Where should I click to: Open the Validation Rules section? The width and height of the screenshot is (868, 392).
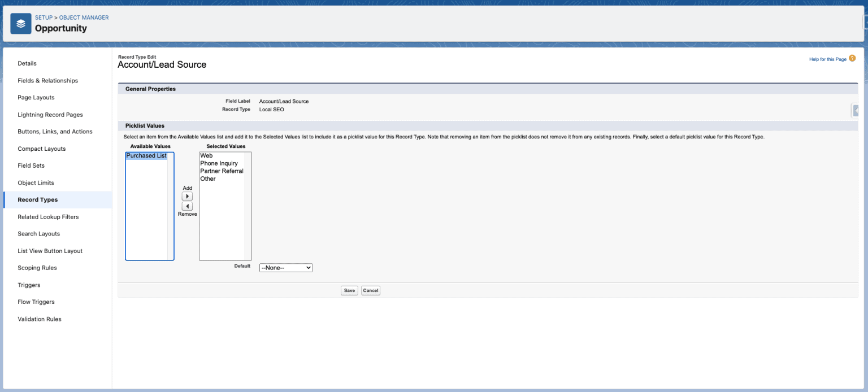[x=40, y=319]
